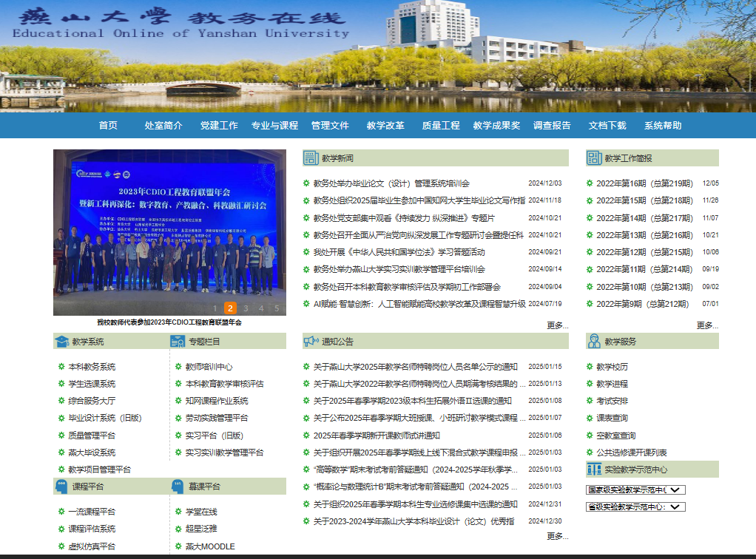The image size is (756, 559).
Task: Click the 教学工作简报 section header icon
Action: coord(594,158)
